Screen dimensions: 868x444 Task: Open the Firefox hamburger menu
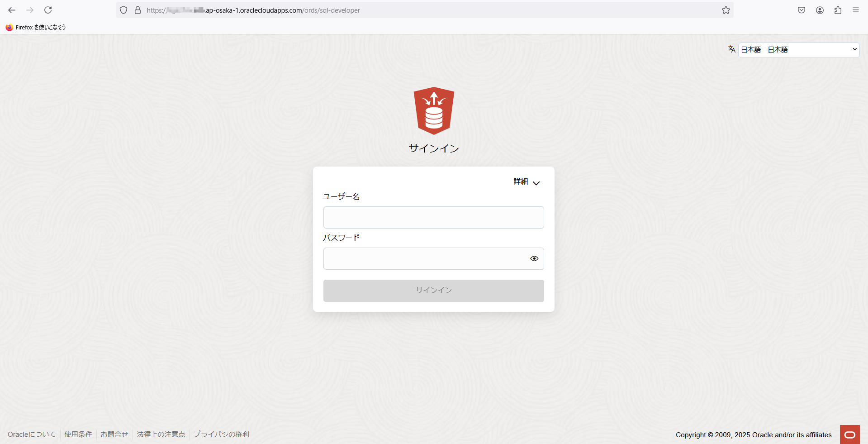click(x=856, y=10)
